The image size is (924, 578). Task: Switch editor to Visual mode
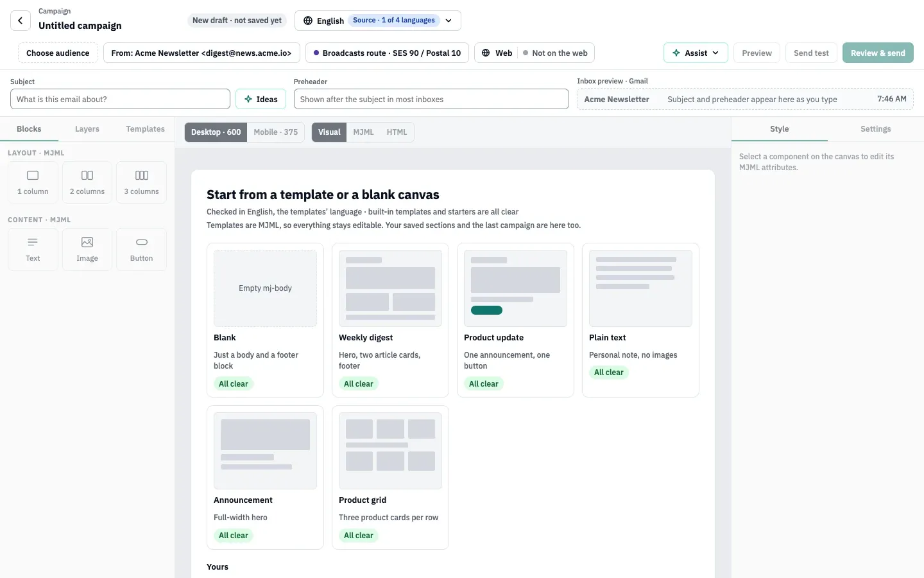329,132
